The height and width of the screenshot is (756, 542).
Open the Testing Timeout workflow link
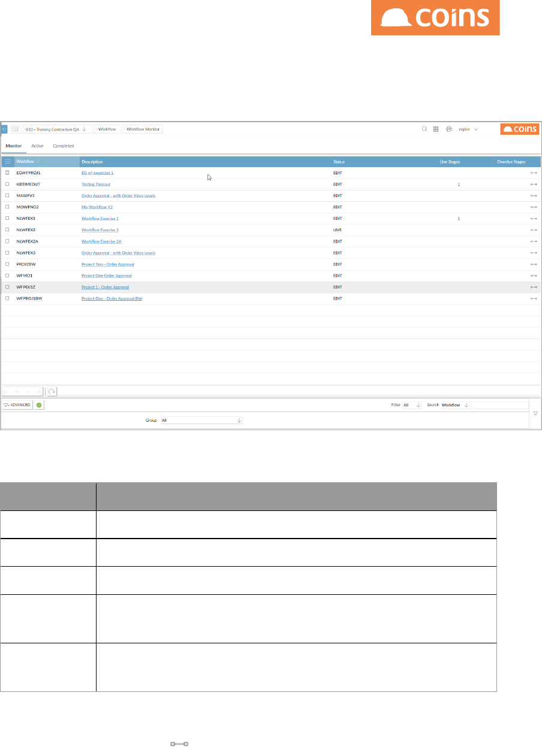coord(96,184)
